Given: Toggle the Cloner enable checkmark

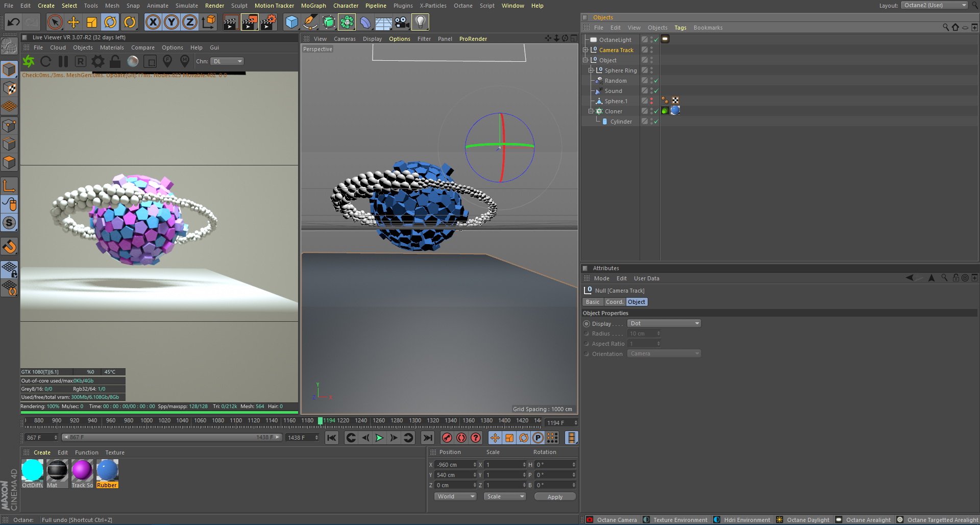Looking at the screenshot, I should [656, 111].
